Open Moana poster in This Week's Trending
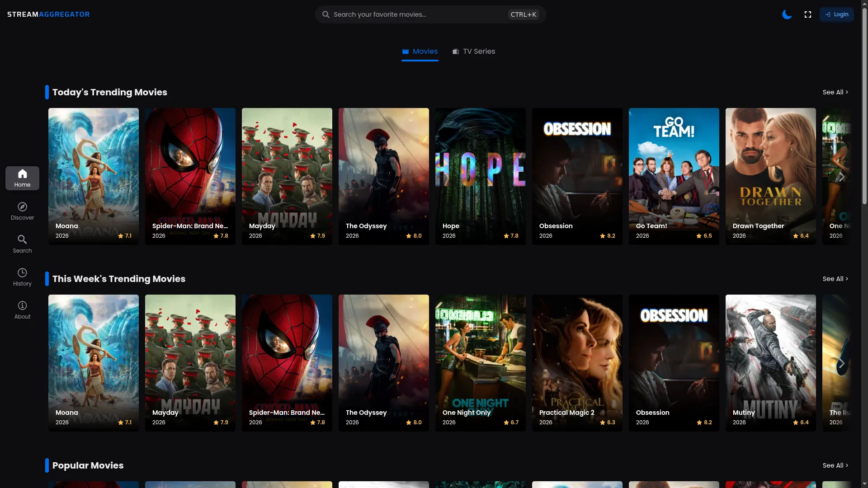The image size is (868, 488). coord(94,363)
